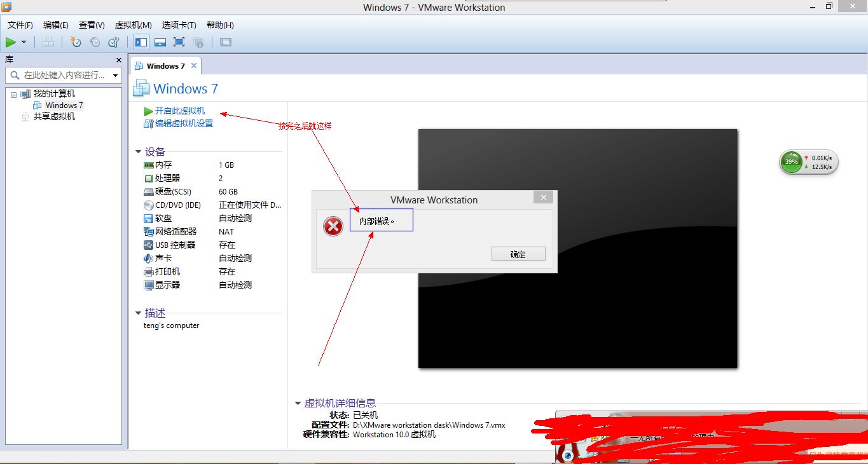
Task: Click the black VM preview screen thumbnail
Action: 578,248
